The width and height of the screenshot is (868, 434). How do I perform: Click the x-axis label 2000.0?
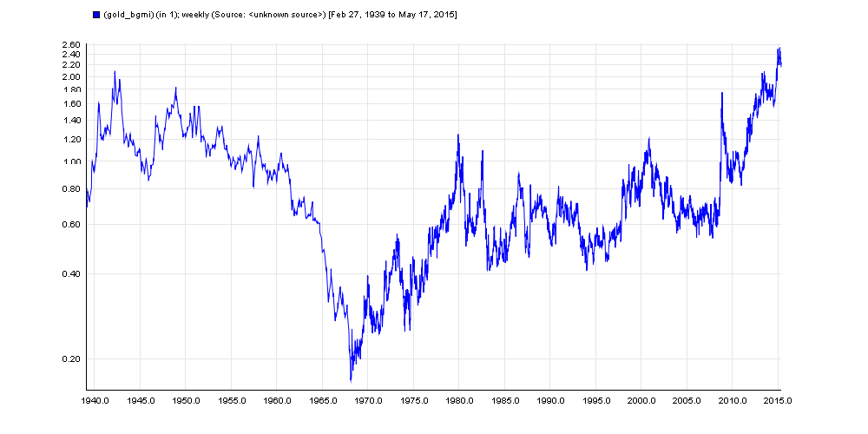coord(641,401)
